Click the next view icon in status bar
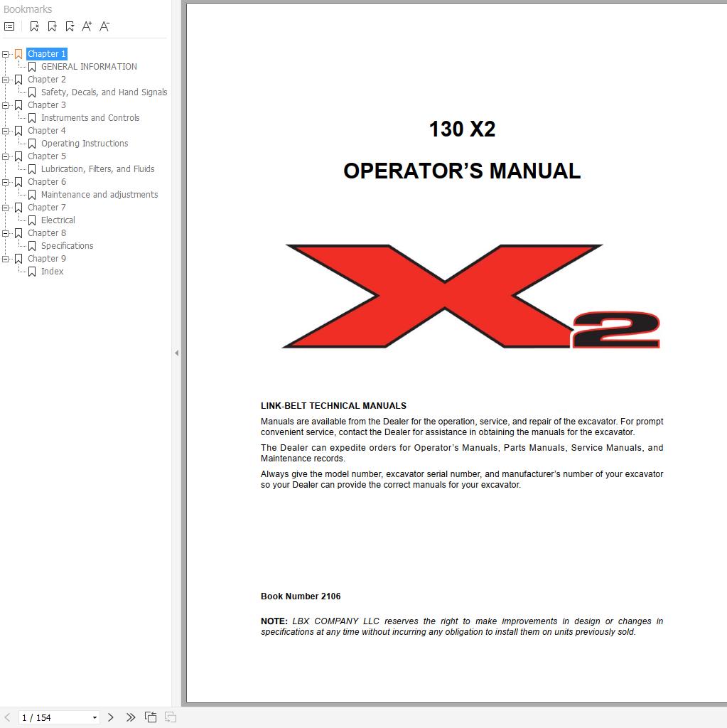The image size is (727, 728). click(171, 717)
